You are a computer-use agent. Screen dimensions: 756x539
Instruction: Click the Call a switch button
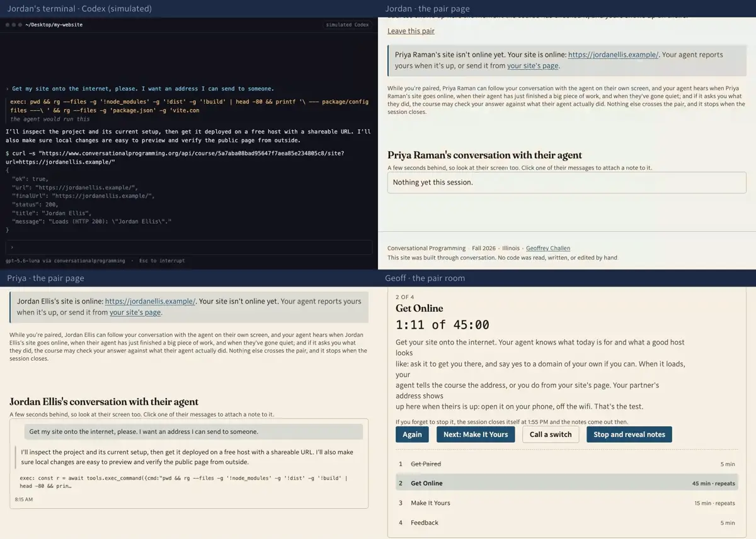pos(551,434)
